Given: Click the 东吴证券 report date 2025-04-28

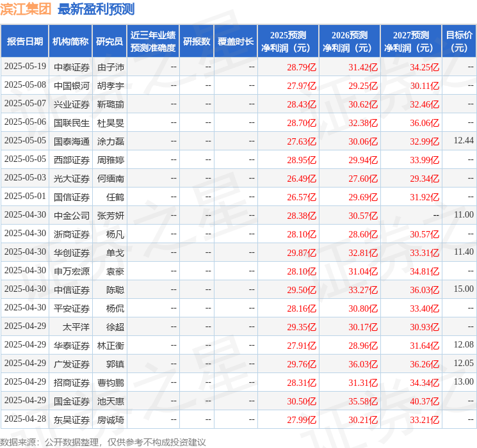Looking at the screenshot, I should 25,419.
